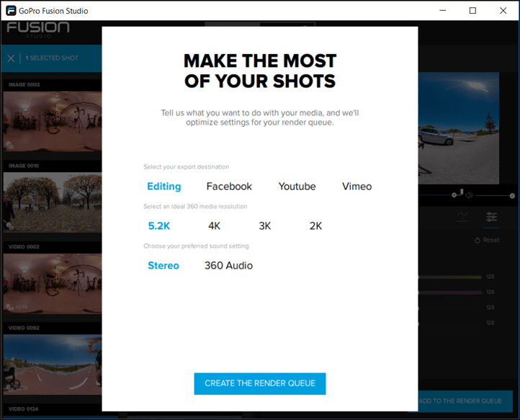Set 360 resolution to 5.2K
This screenshot has height=420, width=520.
click(x=159, y=226)
